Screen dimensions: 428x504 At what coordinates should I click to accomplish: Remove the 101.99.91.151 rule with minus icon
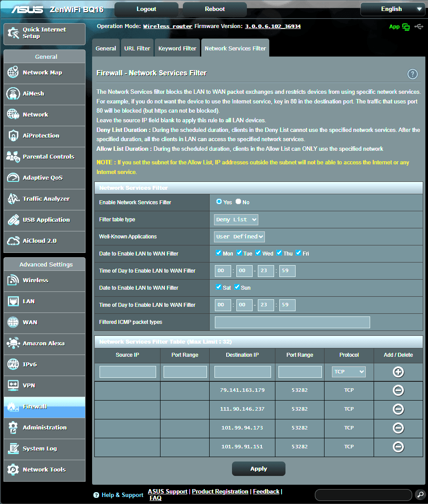tap(398, 447)
